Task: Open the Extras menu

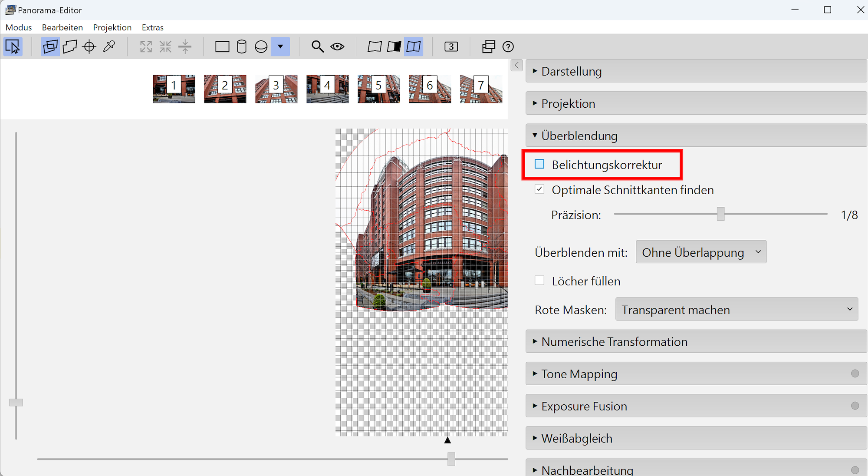Action: (152, 27)
